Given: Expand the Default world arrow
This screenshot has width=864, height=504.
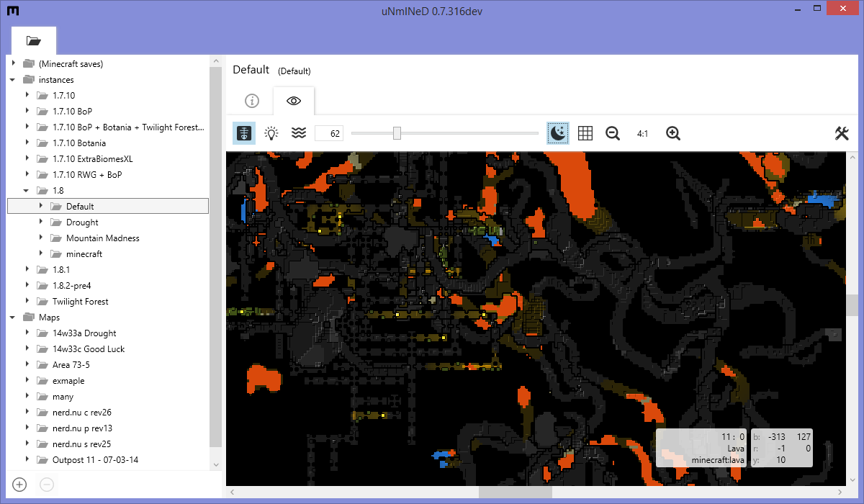Looking at the screenshot, I should 41,206.
